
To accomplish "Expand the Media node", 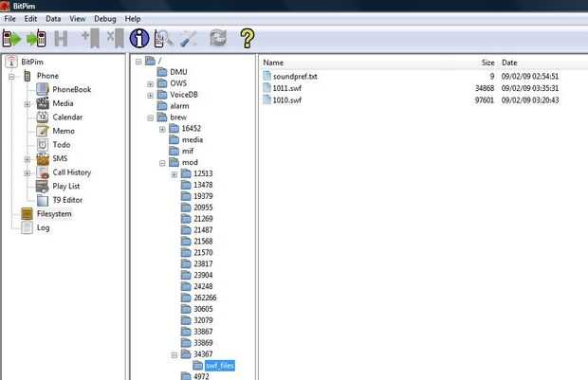I will (27, 104).
